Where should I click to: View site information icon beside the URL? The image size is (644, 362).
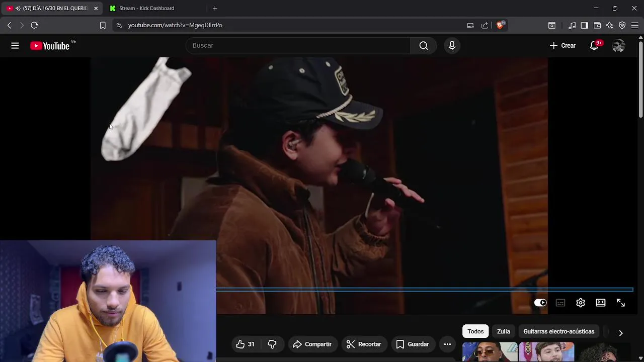click(x=119, y=25)
